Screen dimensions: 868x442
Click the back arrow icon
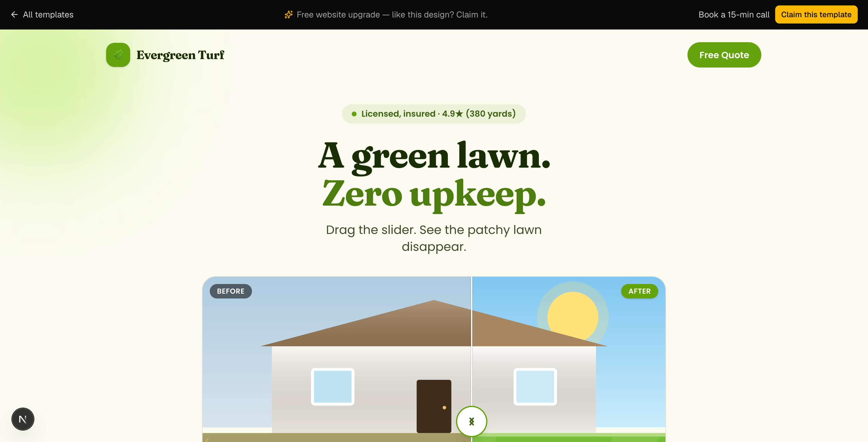coord(14,14)
